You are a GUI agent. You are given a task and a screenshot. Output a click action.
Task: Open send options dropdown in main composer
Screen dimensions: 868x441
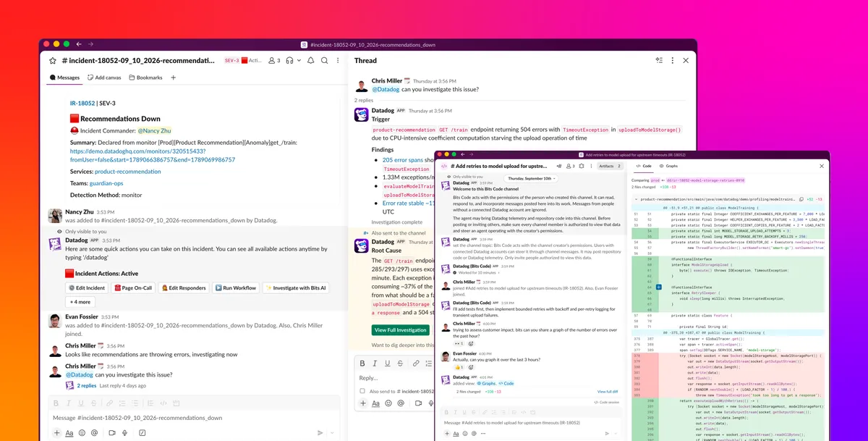[332, 432]
